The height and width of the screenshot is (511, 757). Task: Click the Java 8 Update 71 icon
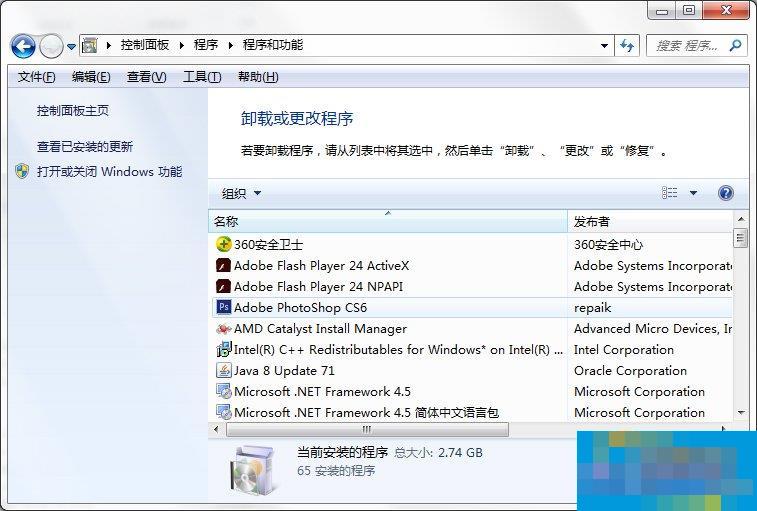tap(224, 370)
